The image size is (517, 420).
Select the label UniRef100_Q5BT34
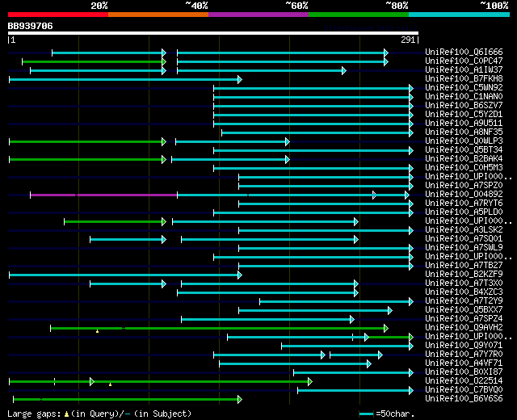(464, 150)
